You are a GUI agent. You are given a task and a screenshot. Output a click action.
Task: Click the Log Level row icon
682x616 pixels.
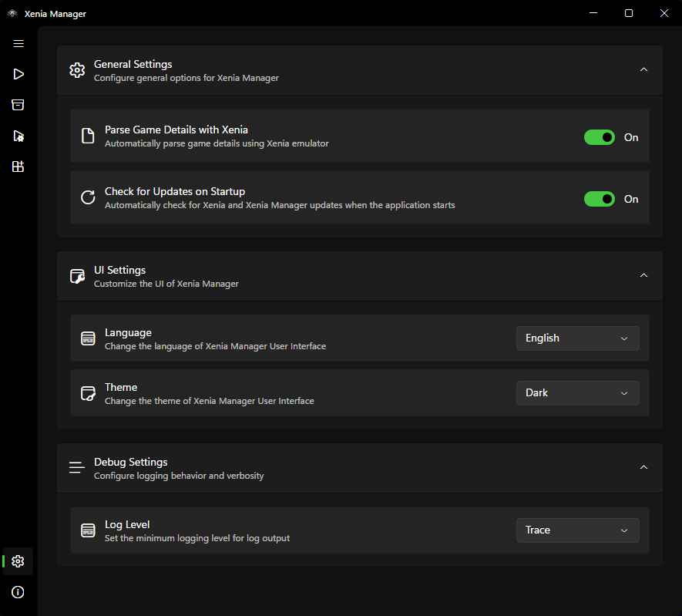(x=88, y=530)
